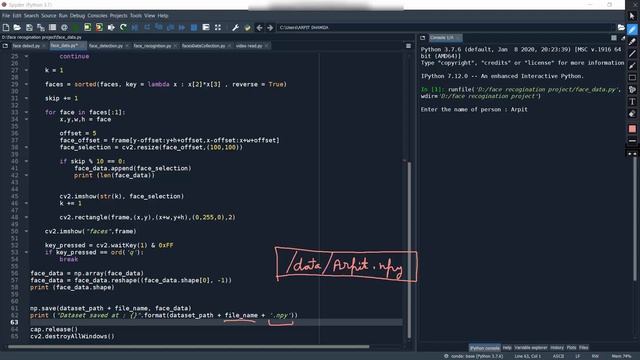Click the editor vertical scrollbar
Screen dimensions: 640x360
pyautogui.click(x=409, y=250)
